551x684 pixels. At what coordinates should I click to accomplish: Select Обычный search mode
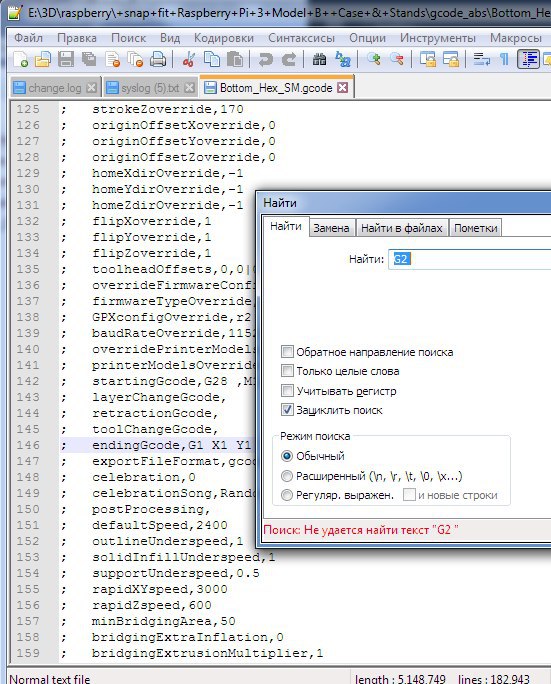[x=287, y=456]
